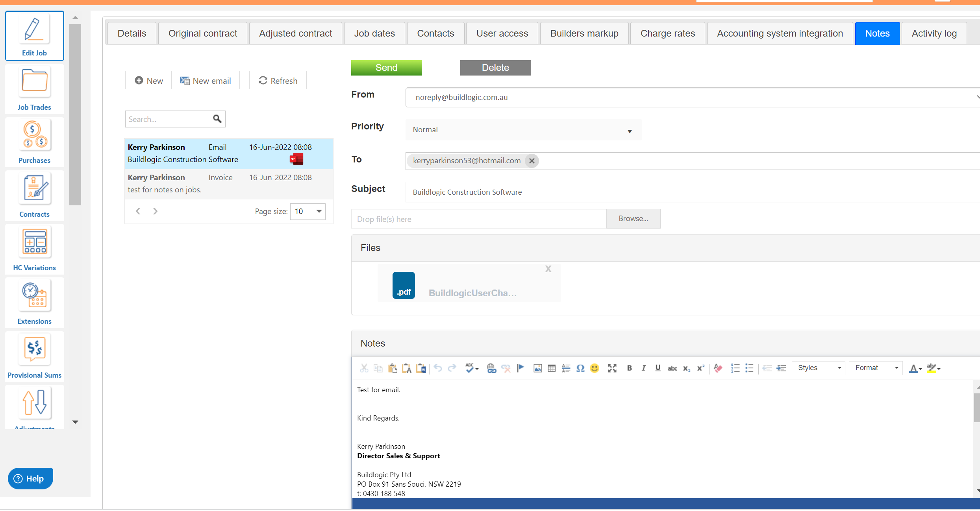This screenshot has height=511, width=980.
Task: Switch to the Activity log tab
Action: point(934,33)
